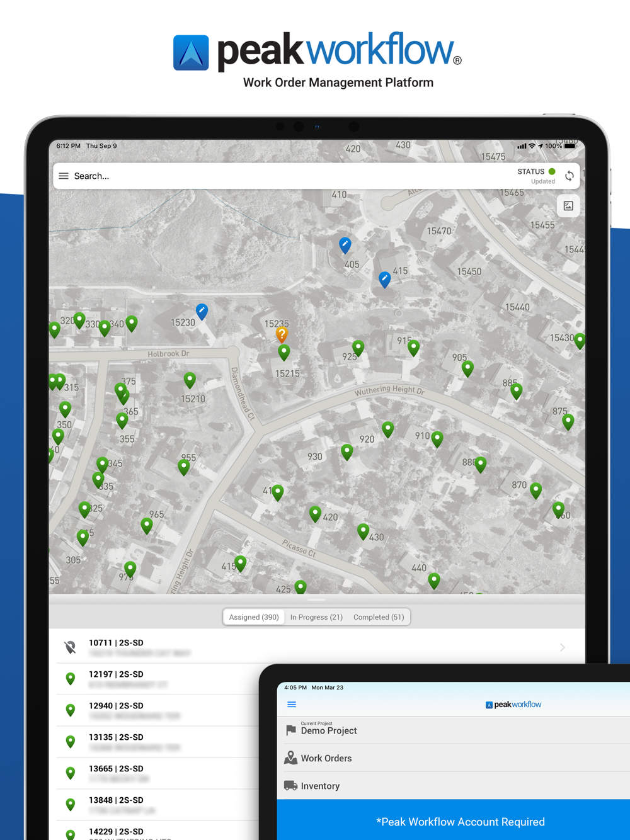Tap the green pin at 885

click(x=517, y=391)
